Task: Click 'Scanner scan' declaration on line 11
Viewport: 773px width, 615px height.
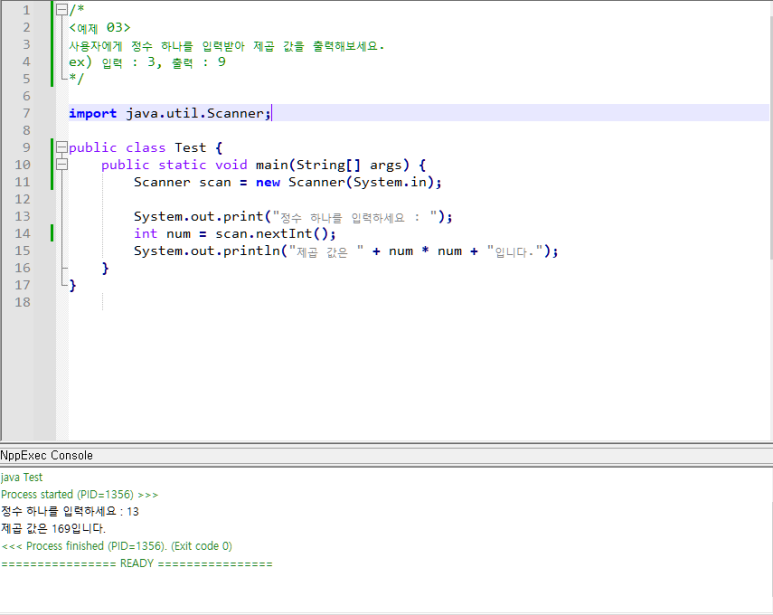Action: point(182,182)
